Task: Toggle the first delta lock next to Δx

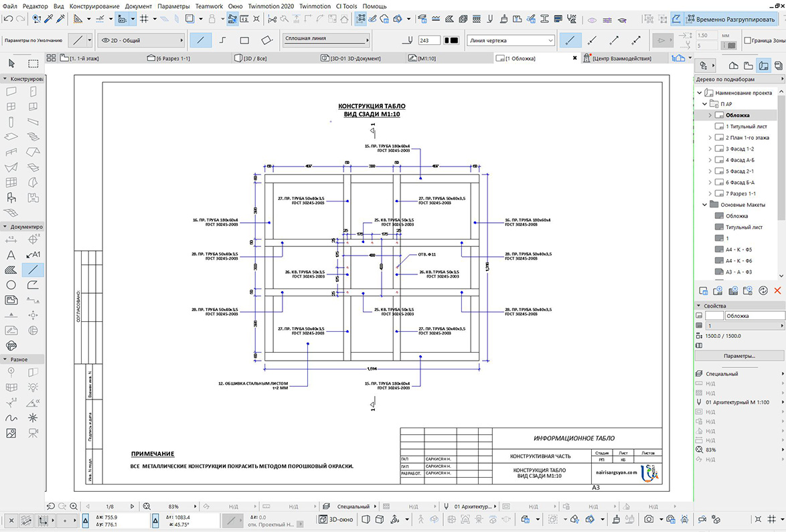Action: tap(86, 521)
